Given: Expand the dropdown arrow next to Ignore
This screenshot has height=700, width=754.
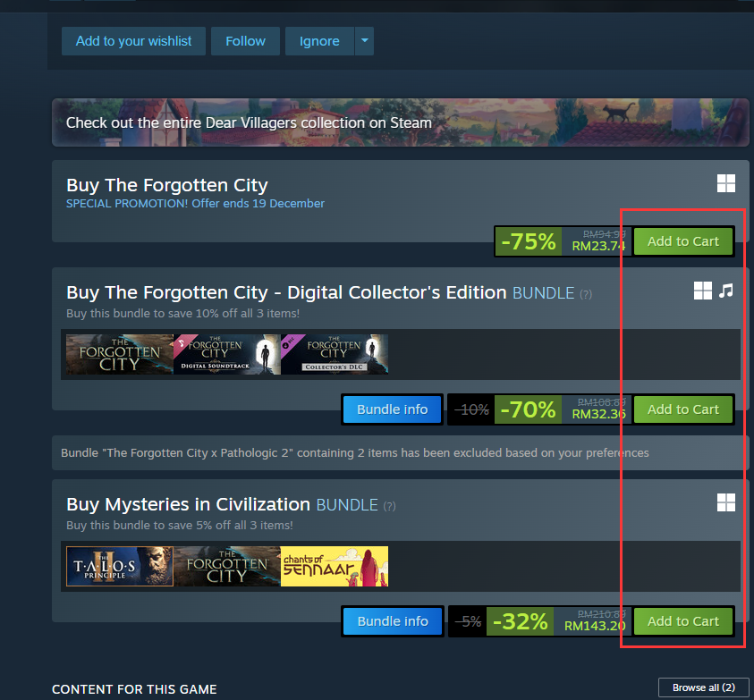Looking at the screenshot, I should [365, 41].
